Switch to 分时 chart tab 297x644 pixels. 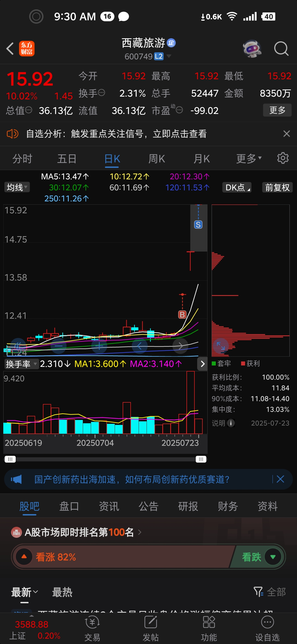coord(22,159)
